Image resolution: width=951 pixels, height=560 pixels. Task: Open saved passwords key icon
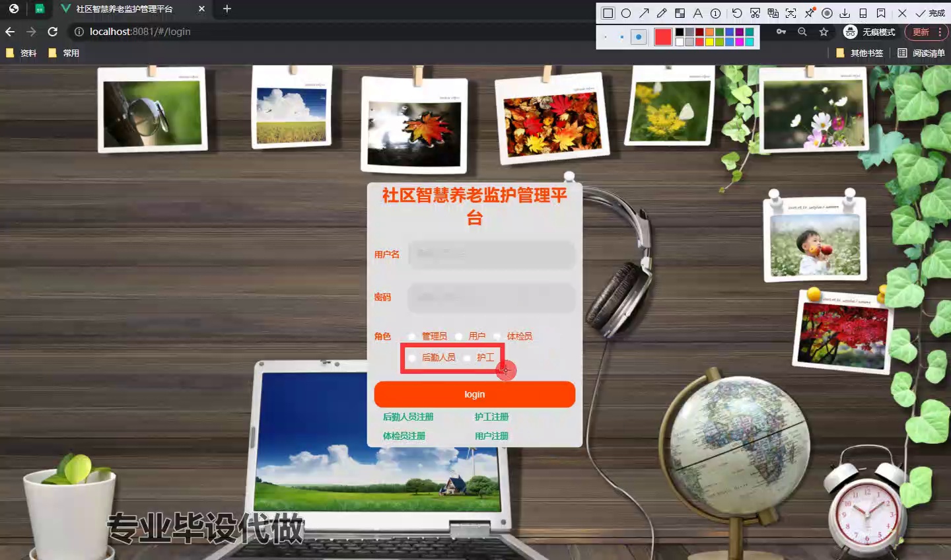point(781,32)
